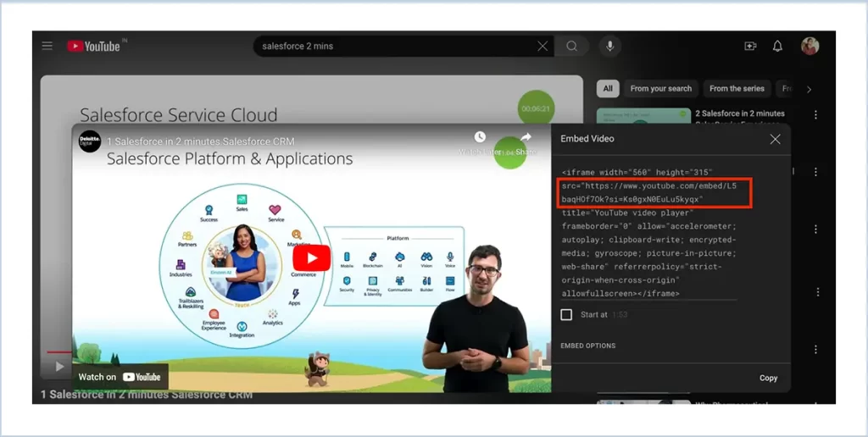The height and width of the screenshot is (437, 868).
Task: Open 2 Salesforce in 2 minutes thumbnail
Action: tap(644, 116)
